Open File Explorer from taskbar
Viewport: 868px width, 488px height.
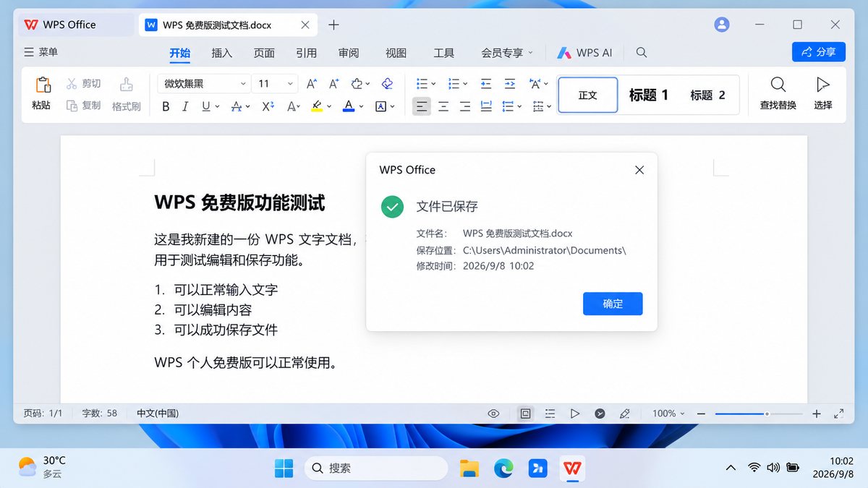point(469,468)
